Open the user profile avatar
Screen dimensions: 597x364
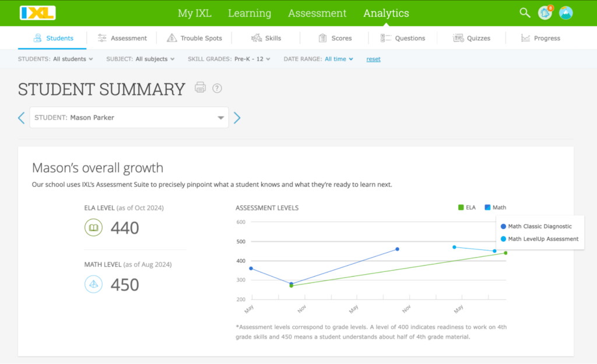[x=566, y=13]
